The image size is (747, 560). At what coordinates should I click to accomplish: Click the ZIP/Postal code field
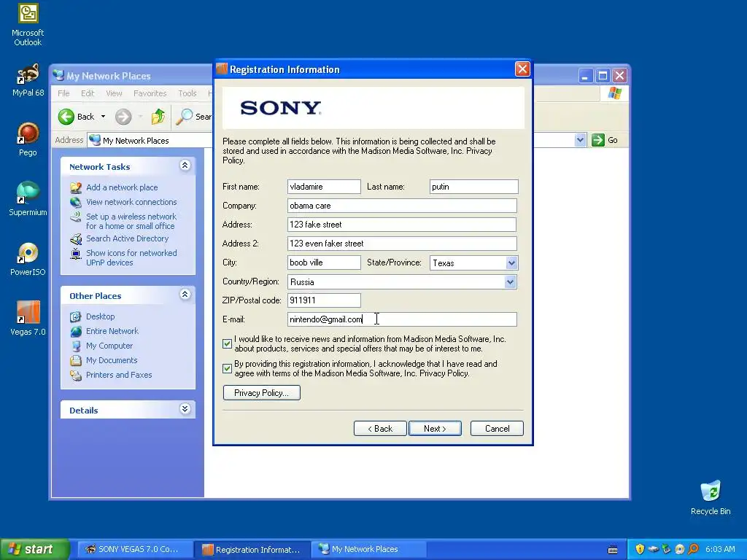324,300
